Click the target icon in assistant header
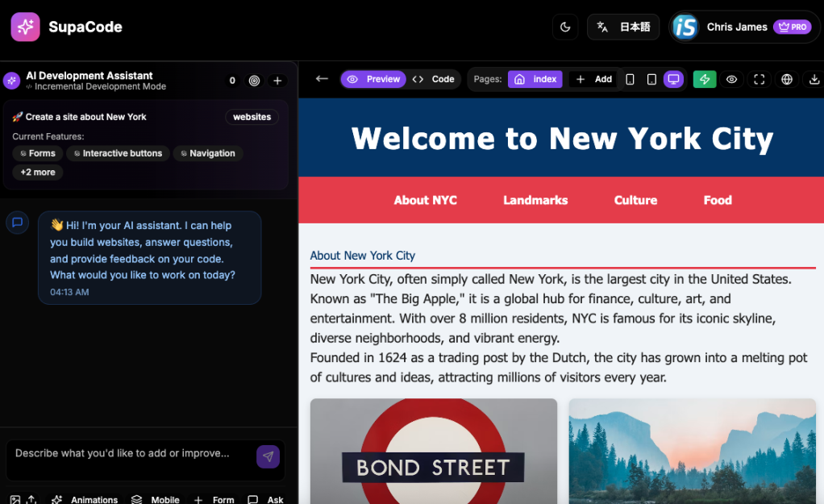This screenshot has width=824, height=504. tap(254, 81)
